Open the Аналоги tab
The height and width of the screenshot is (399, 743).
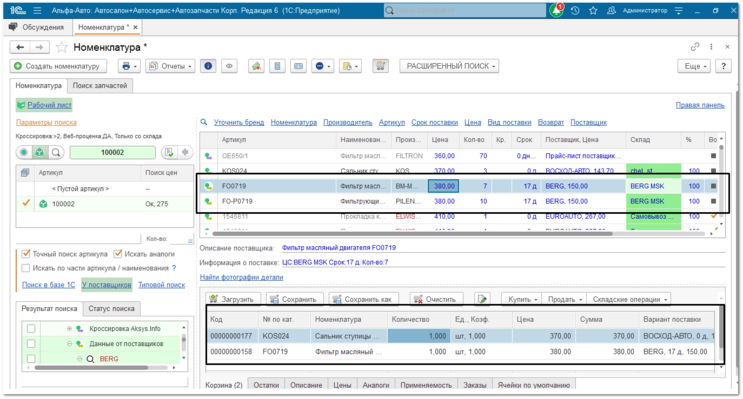click(x=376, y=385)
